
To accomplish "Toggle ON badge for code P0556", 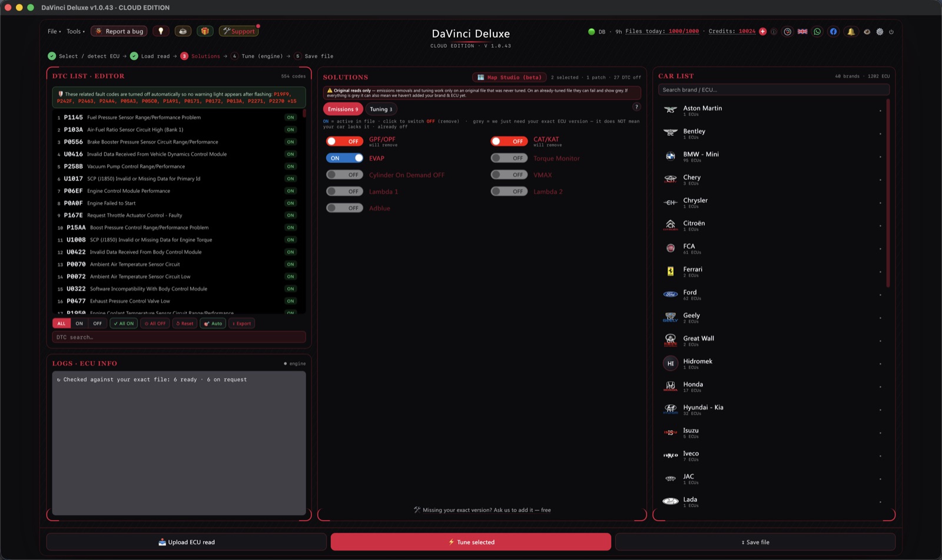I will click(290, 142).
